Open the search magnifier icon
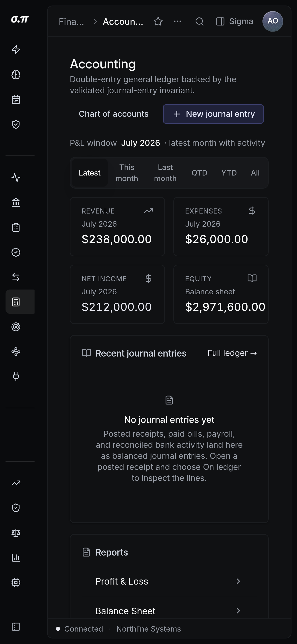The width and height of the screenshot is (297, 644). pyautogui.click(x=200, y=21)
